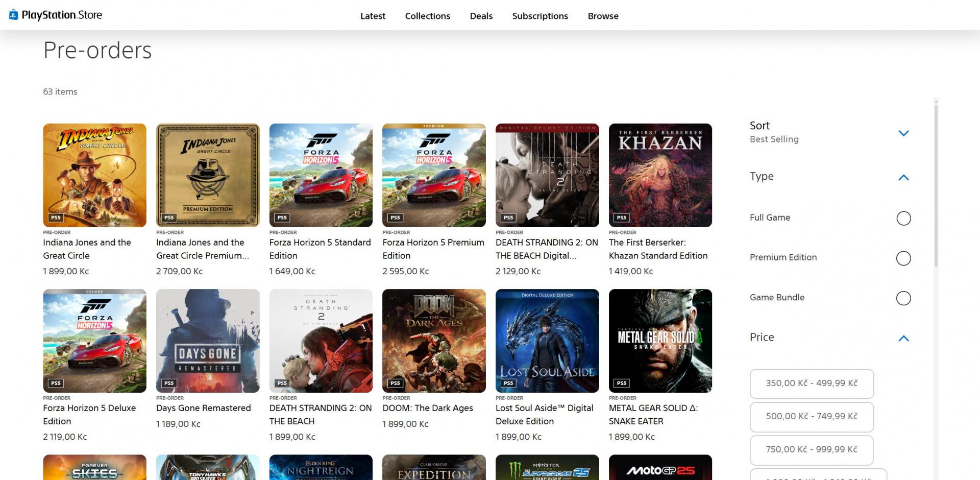
Task: Filter by 500,00 Kč - 749,99 Kč
Action: click(x=812, y=417)
